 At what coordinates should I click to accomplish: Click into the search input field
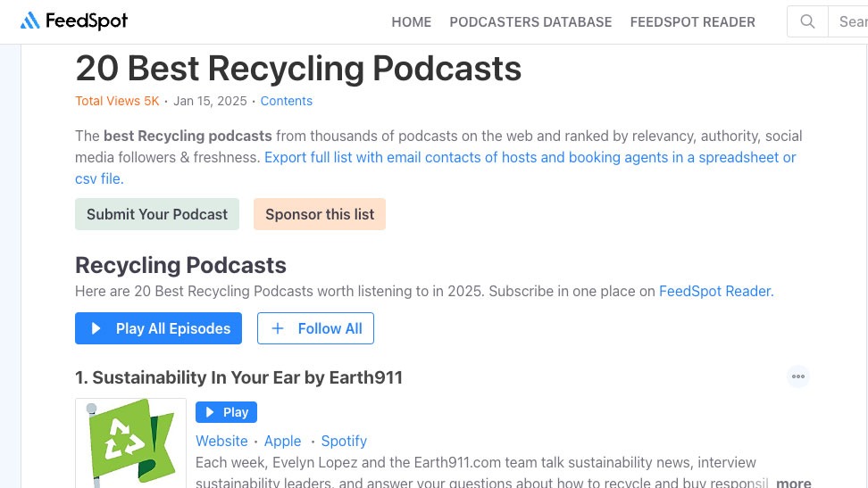pyautogui.click(x=851, y=21)
